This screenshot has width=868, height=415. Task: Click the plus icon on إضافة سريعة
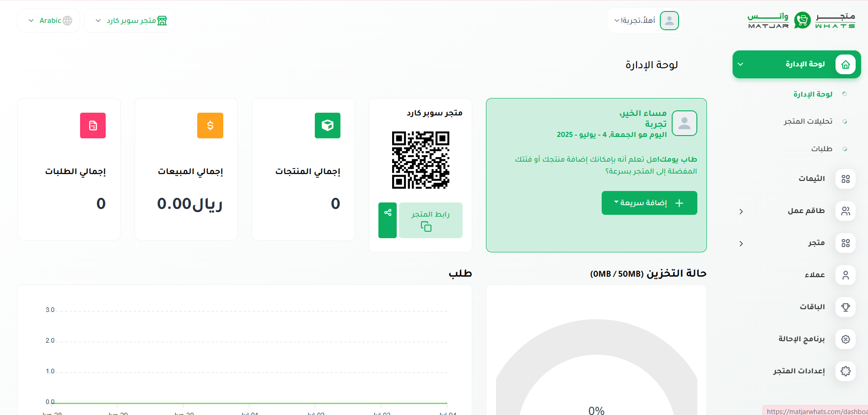coord(679,203)
